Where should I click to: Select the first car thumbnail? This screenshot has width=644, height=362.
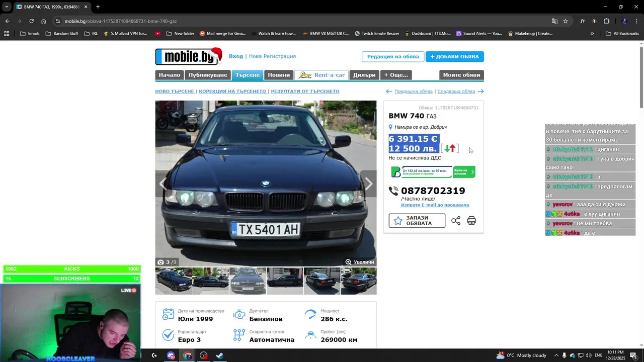point(173,281)
